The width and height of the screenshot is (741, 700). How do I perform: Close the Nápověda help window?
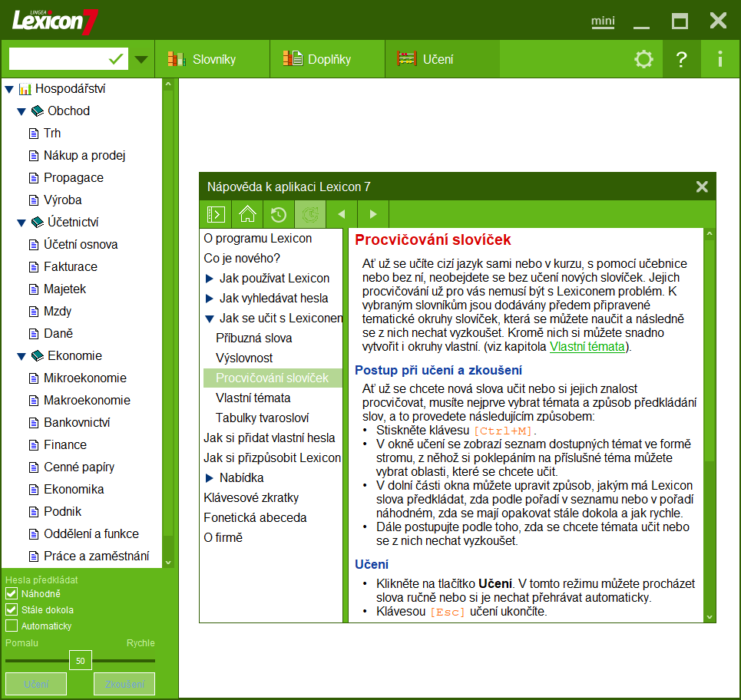[x=702, y=187]
